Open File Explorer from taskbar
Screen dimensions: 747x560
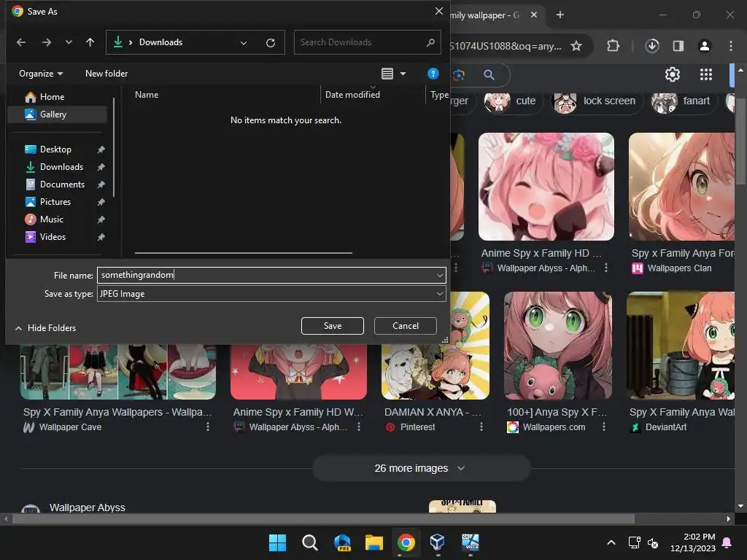click(374, 542)
